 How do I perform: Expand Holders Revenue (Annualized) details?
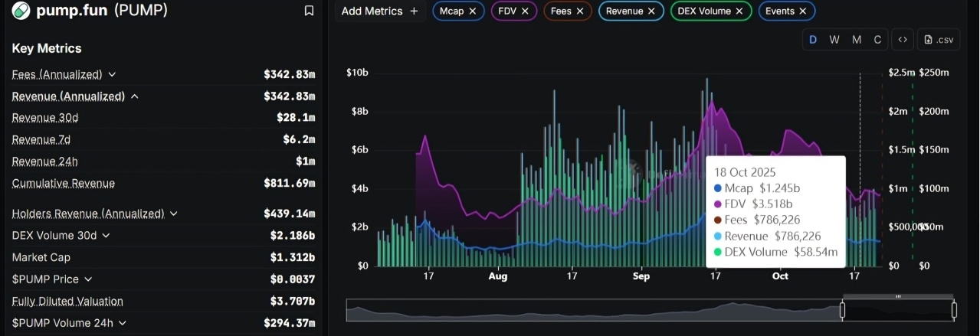174,214
